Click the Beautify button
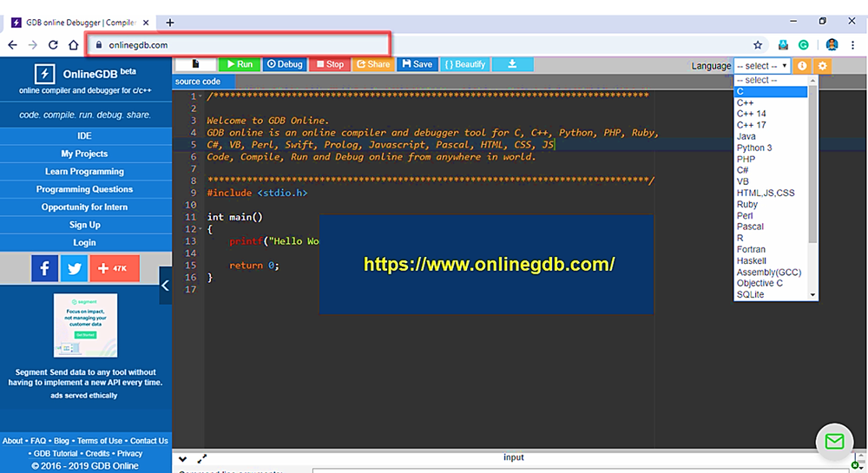Viewport: 868px width, 473px height. [465, 64]
